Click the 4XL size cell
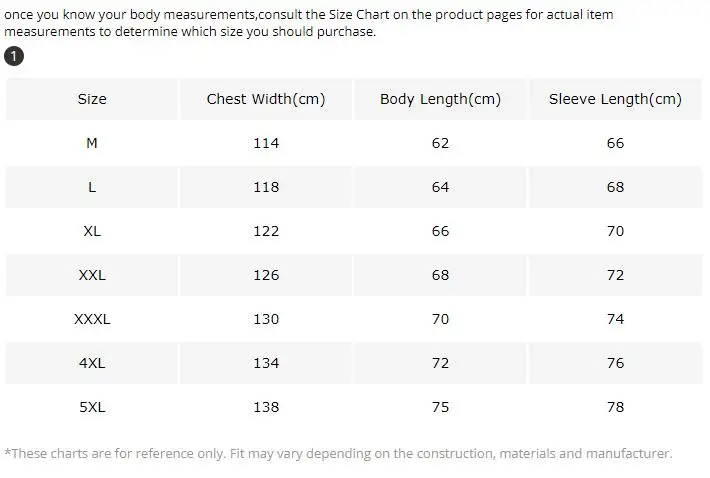This screenshot has height=478, width=710. tap(92, 363)
